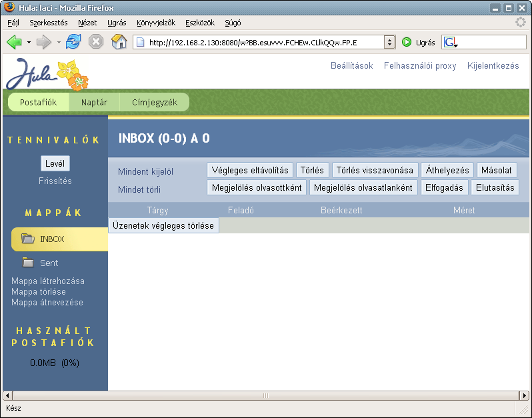Click the Megjelölés olvasatlanként button
Image resolution: width=532 pixels, height=418 pixels.
363,187
